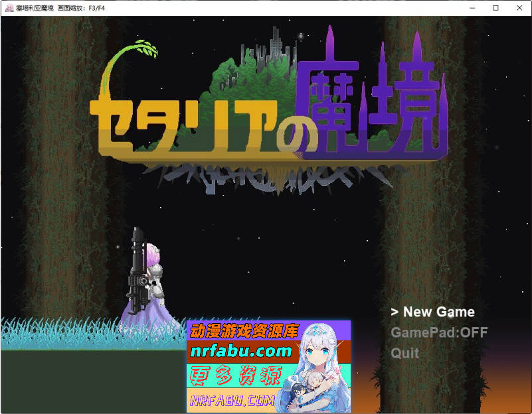Image resolution: width=532 pixels, height=414 pixels.
Task: Maximize the game window
Action: click(x=495, y=8)
